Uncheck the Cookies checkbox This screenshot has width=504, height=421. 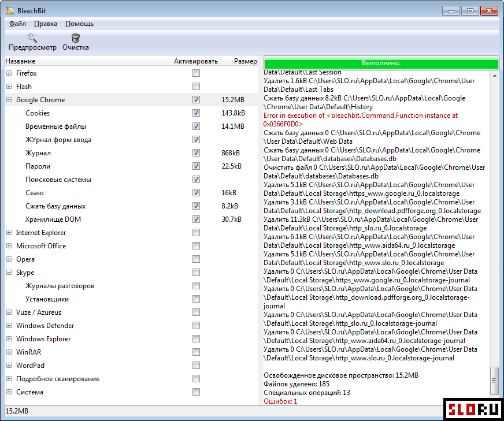(196, 113)
